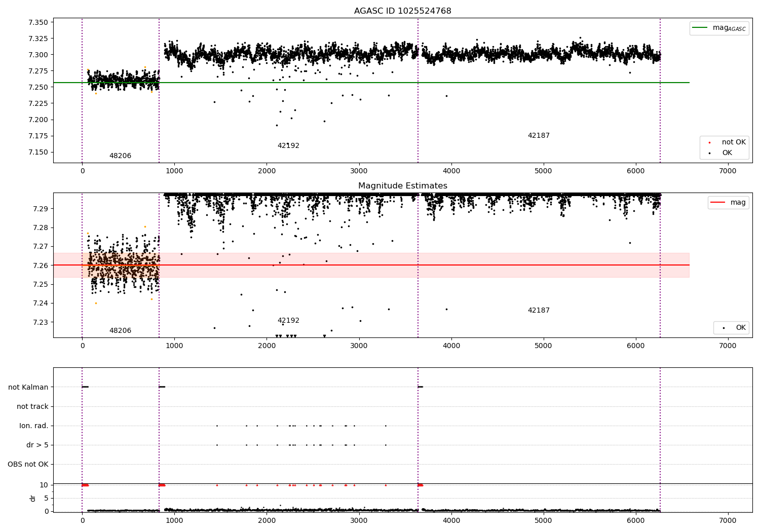This screenshot has width=760, height=532.
Task: Click x-axis tick 3000 under the dr plot
Action: (x=359, y=521)
